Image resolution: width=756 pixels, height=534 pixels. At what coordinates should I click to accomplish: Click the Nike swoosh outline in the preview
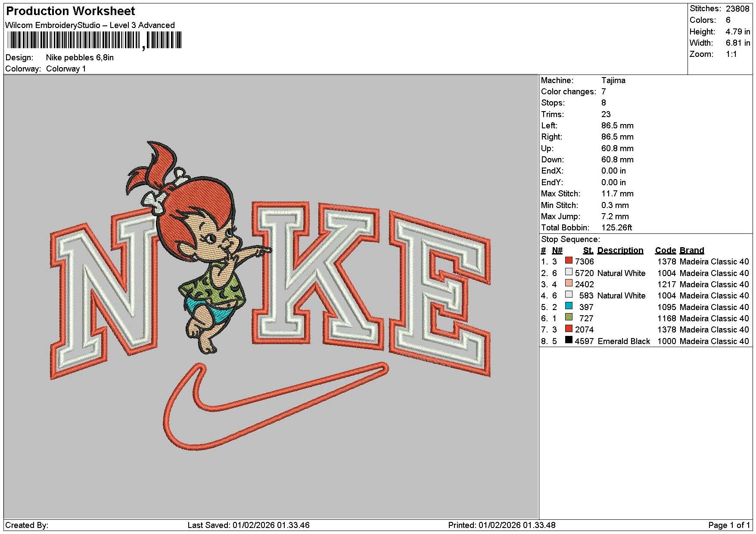[x=276, y=406]
